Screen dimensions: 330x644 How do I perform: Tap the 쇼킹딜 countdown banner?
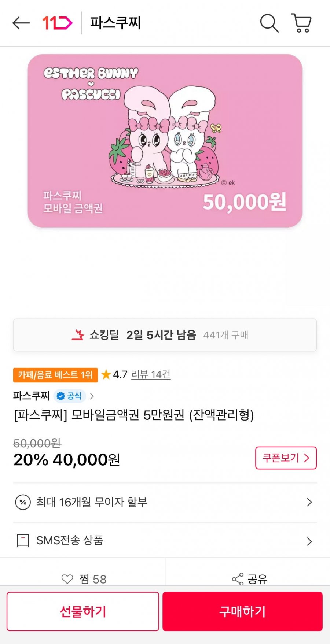pyautogui.click(x=165, y=335)
